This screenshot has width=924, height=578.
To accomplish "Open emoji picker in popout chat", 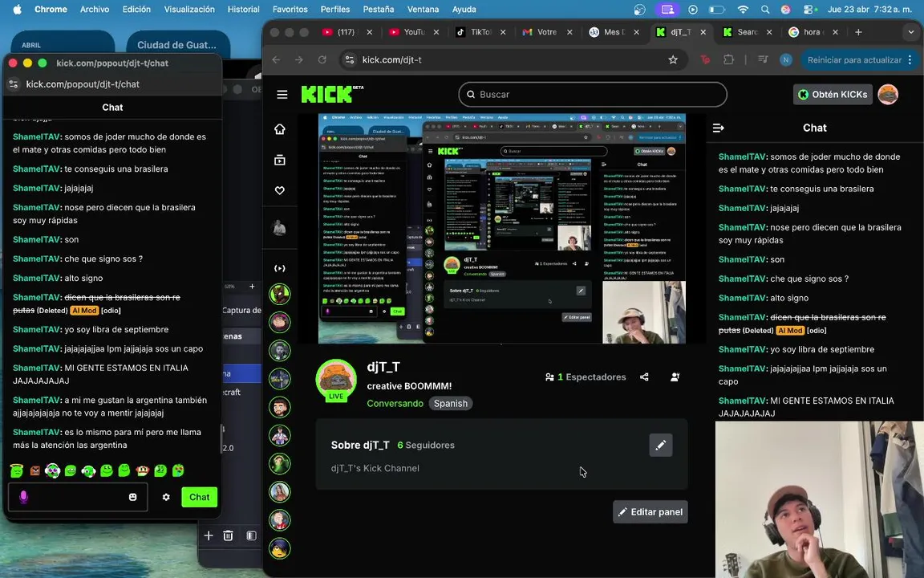I will [x=132, y=497].
